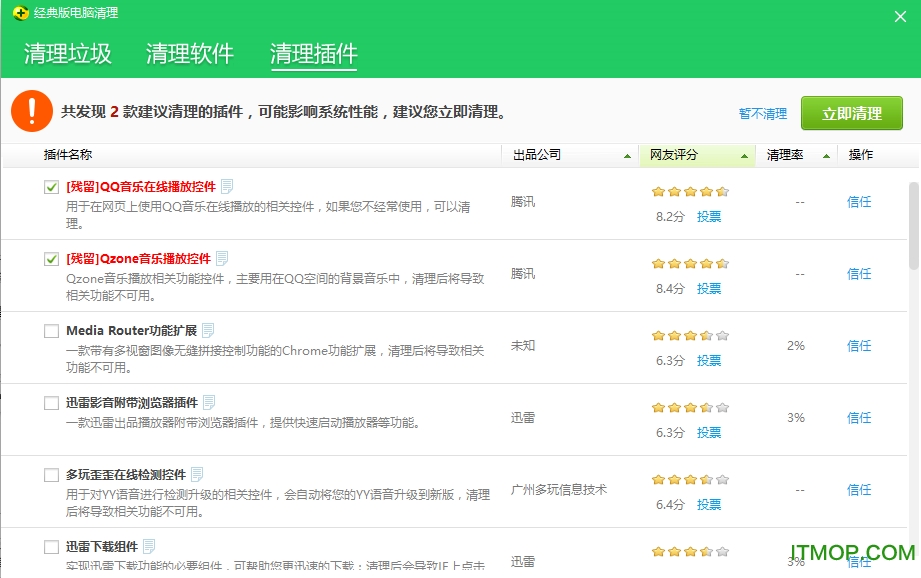Check the Media Router功能扩展 checkbox
The width and height of the screenshot is (921, 578).
pos(52,331)
